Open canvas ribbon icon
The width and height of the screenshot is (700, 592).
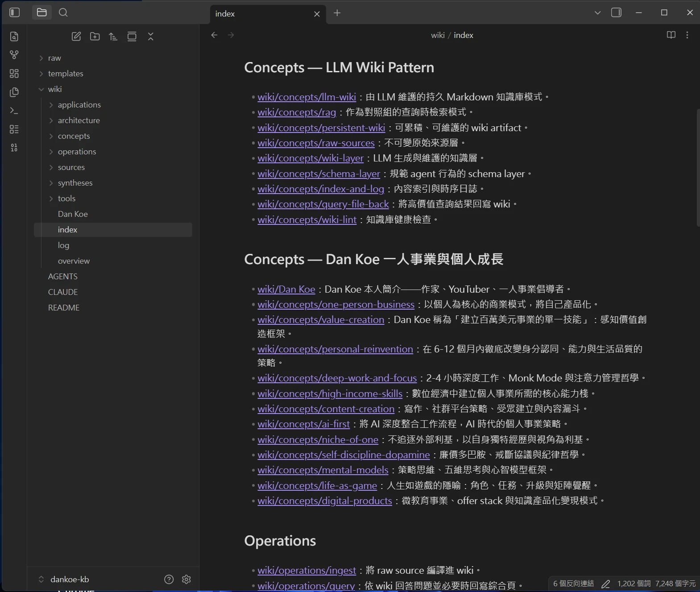pos(14,74)
